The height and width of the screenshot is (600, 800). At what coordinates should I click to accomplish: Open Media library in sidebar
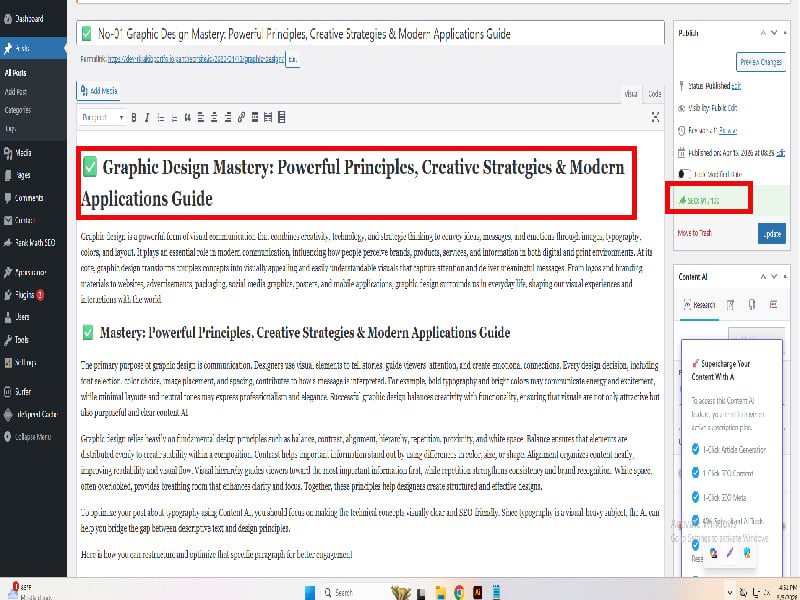pyautogui.click(x=23, y=153)
